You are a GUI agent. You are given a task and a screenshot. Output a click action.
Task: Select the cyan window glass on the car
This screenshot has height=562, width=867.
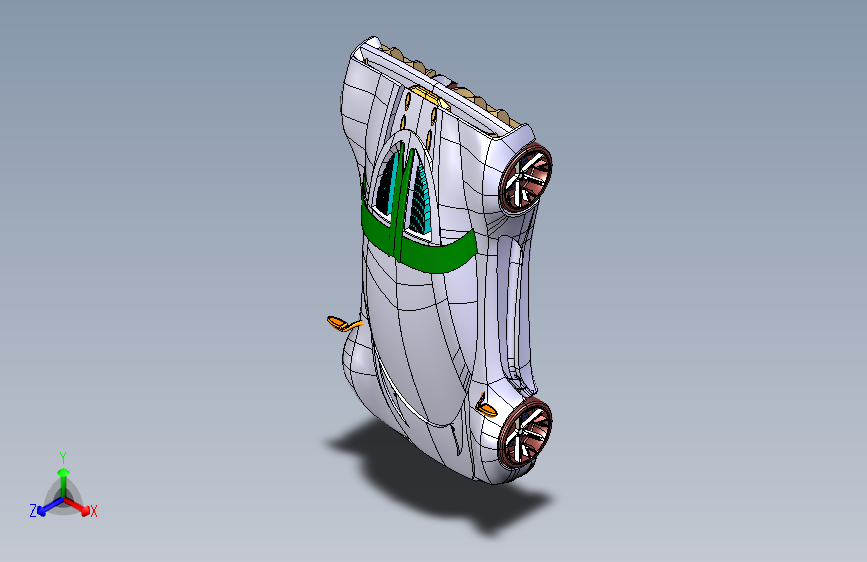click(420, 201)
